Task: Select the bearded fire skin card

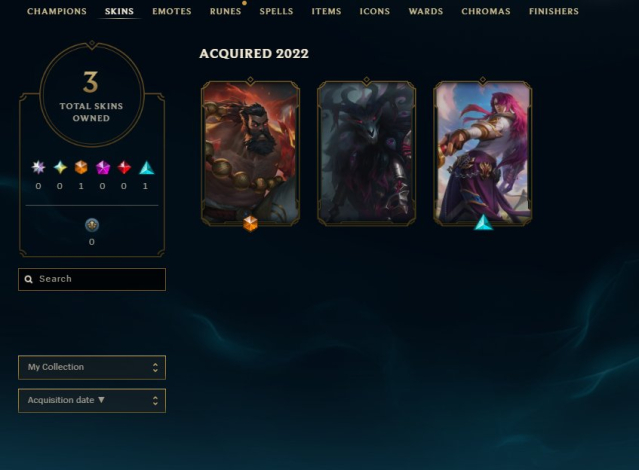Action: 251,153
